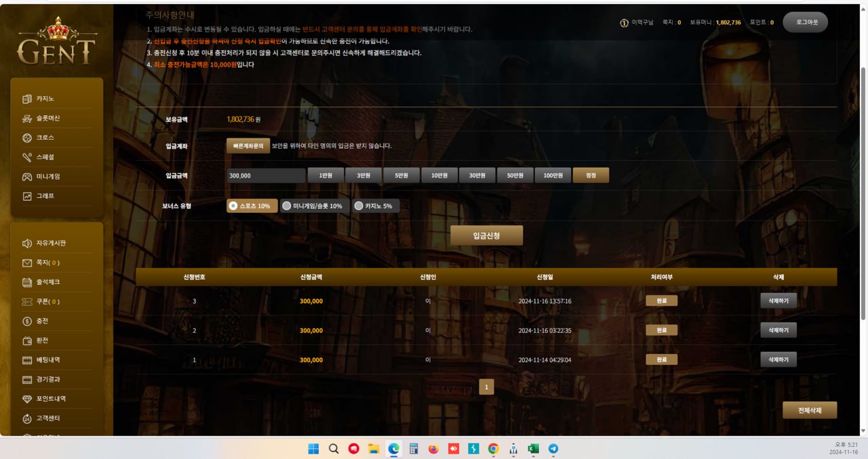Pick the 카지노 5% bonus option
868x459 pixels.
[376, 205]
